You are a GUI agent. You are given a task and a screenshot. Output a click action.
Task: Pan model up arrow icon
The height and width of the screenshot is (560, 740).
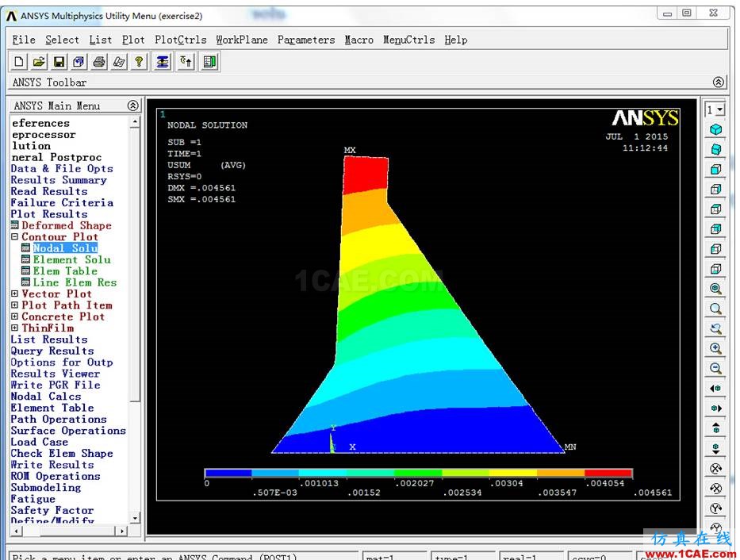click(716, 428)
